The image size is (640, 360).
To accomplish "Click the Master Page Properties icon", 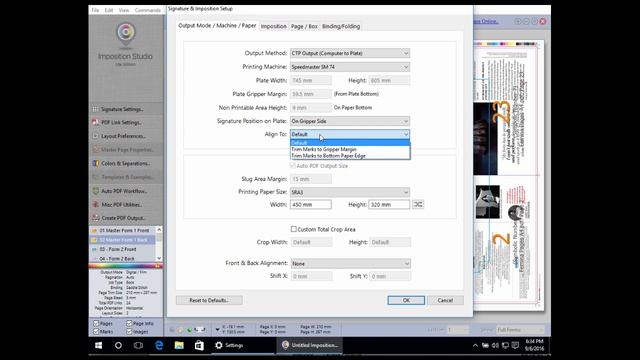I will tap(96, 149).
